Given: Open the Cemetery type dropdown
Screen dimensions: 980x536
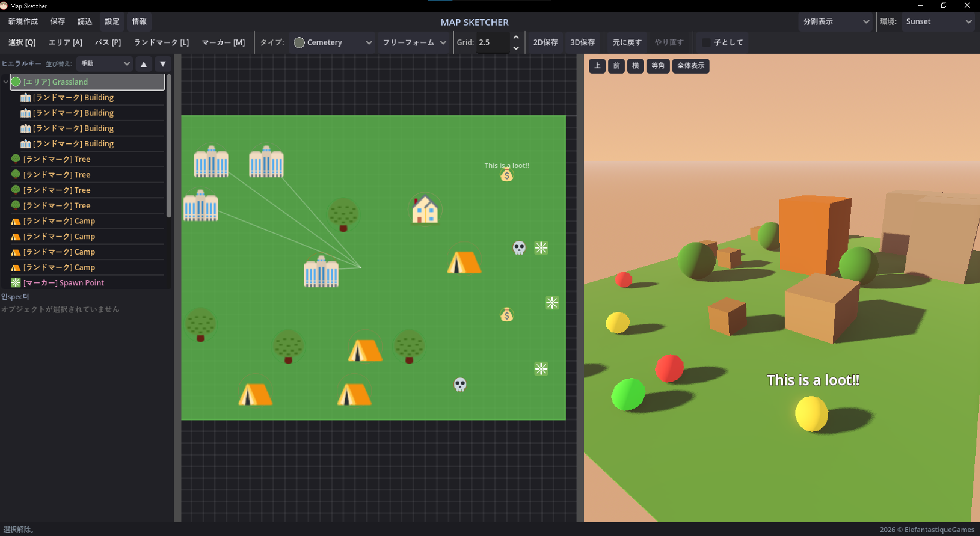Looking at the screenshot, I should pyautogui.click(x=332, y=42).
